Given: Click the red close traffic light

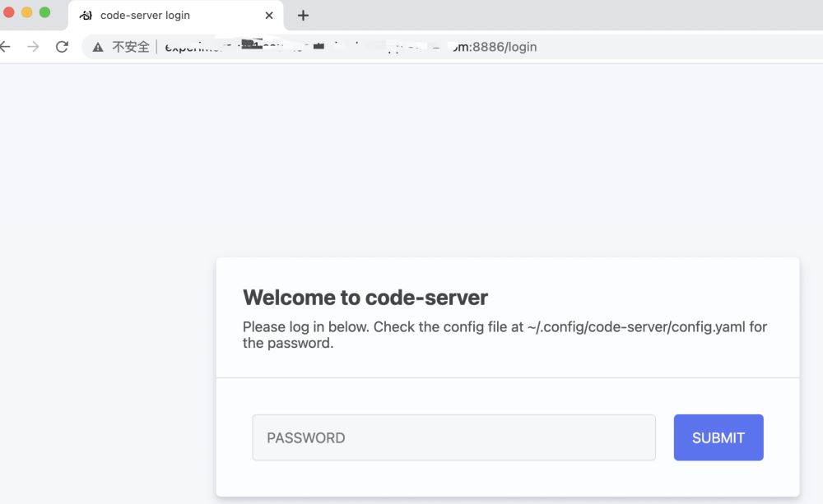Looking at the screenshot, I should (x=8, y=12).
